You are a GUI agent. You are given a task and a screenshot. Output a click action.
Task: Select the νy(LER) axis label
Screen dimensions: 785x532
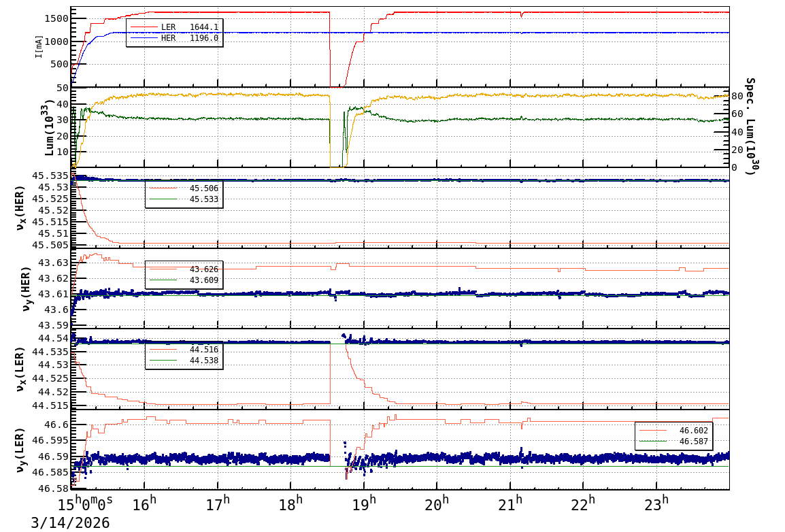[x=20, y=450]
